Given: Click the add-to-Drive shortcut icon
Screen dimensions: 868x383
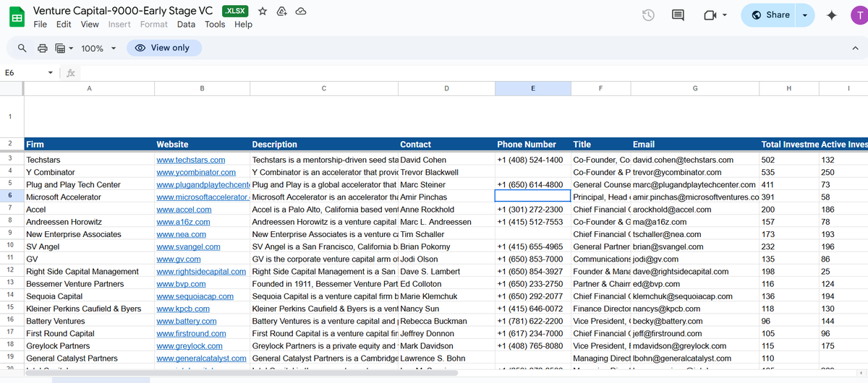Looking at the screenshot, I should click(x=281, y=12).
